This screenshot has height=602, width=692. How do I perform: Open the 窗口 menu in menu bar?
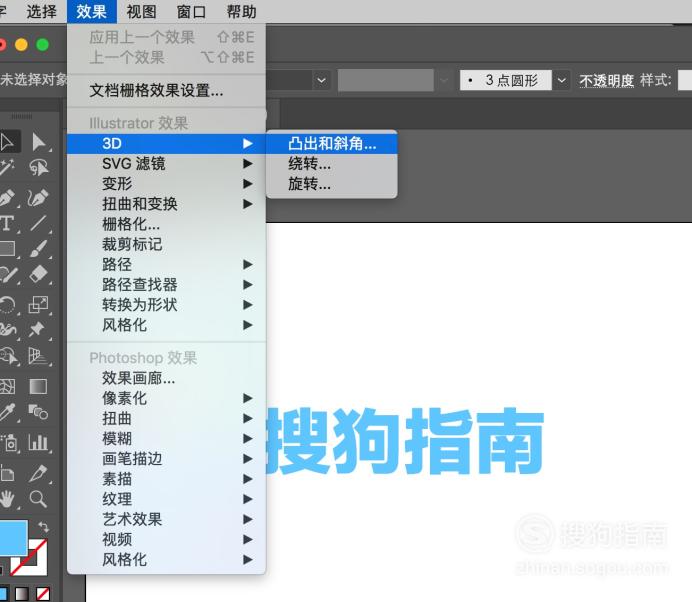click(x=192, y=11)
